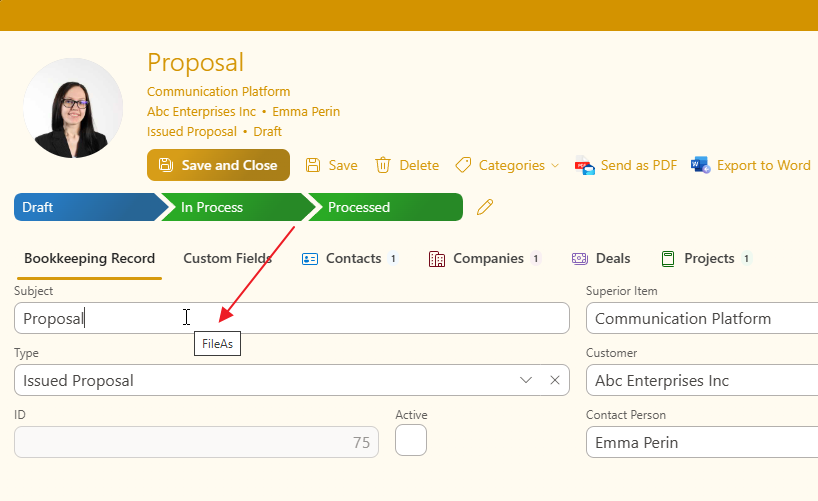Toggle the Active checkbox

click(x=411, y=440)
